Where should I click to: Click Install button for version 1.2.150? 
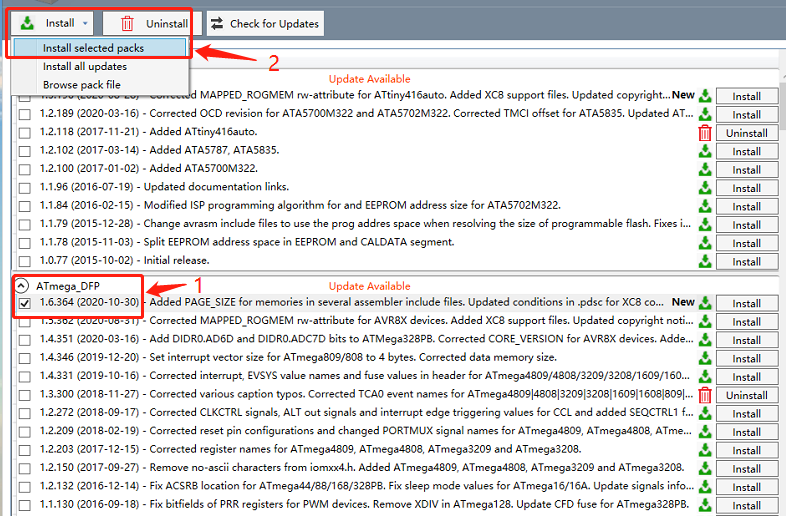pyautogui.click(x=746, y=469)
